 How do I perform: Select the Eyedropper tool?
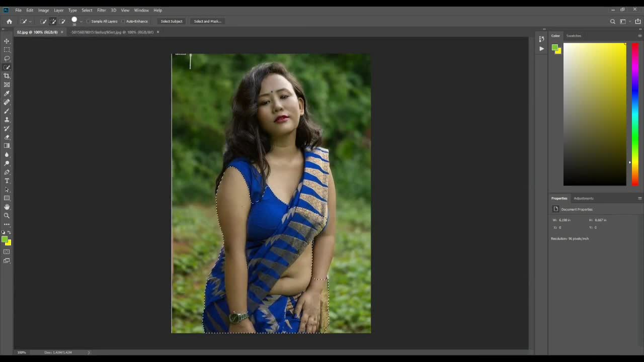click(7, 94)
